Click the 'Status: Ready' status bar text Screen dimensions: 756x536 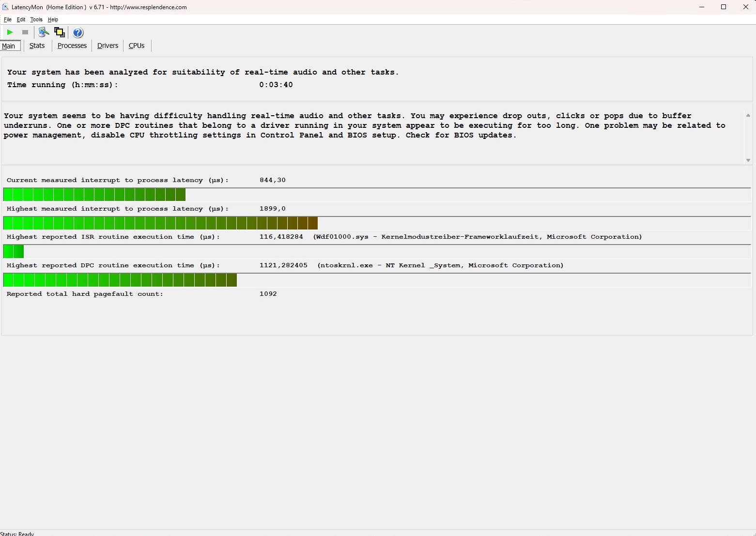point(17,534)
